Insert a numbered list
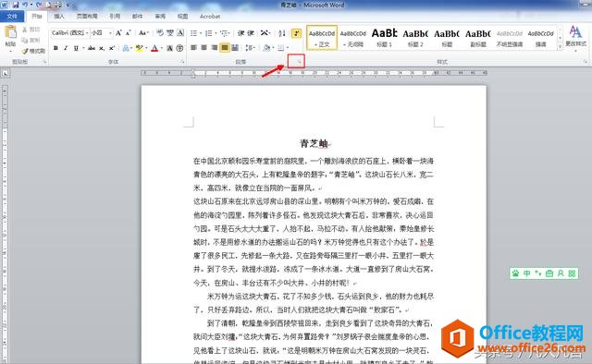The height and width of the screenshot is (364, 592). coord(208,33)
